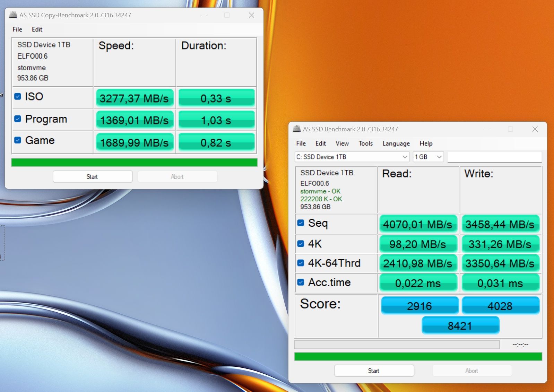Viewport: 554px width, 392px height.
Task: Toggle the 4K test checkbox
Action: pyautogui.click(x=301, y=244)
